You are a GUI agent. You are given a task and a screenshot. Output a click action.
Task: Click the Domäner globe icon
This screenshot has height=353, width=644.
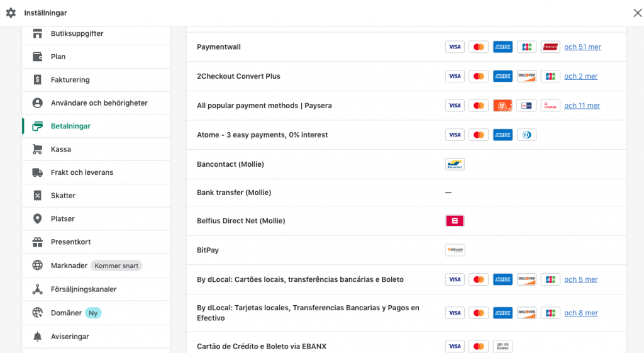[37, 313]
